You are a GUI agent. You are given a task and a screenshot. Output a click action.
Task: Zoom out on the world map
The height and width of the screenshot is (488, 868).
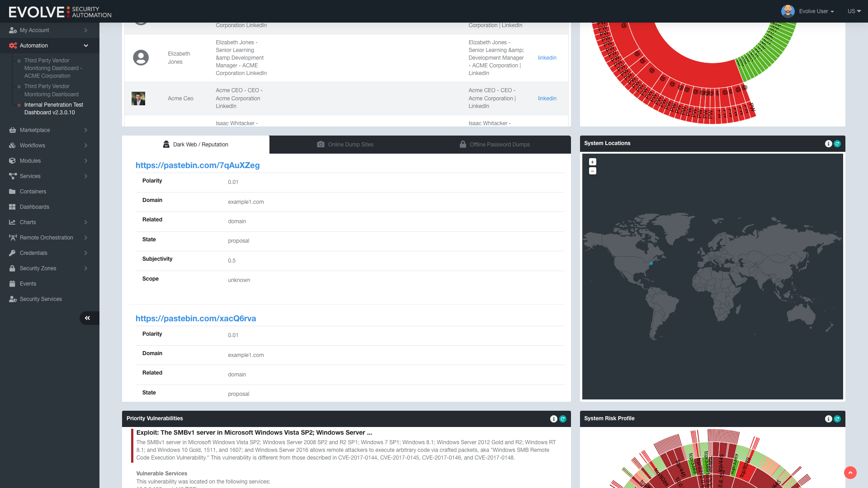coord(593,171)
